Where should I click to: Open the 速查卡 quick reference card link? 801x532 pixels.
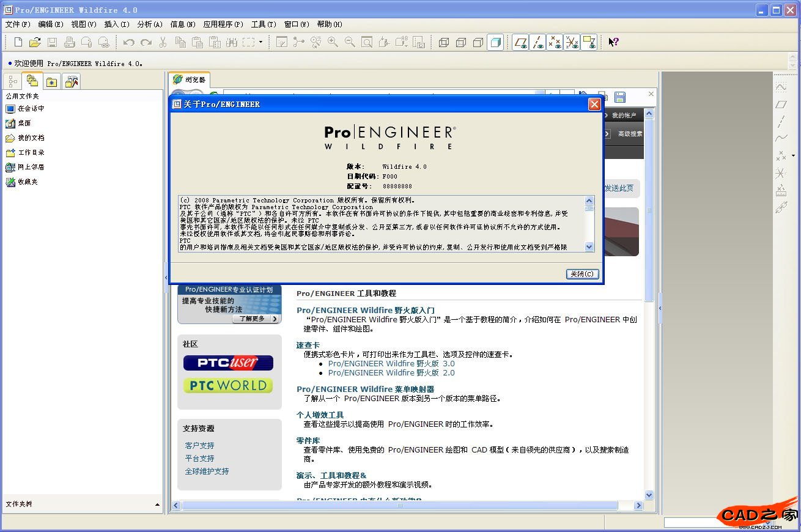[x=308, y=345]
